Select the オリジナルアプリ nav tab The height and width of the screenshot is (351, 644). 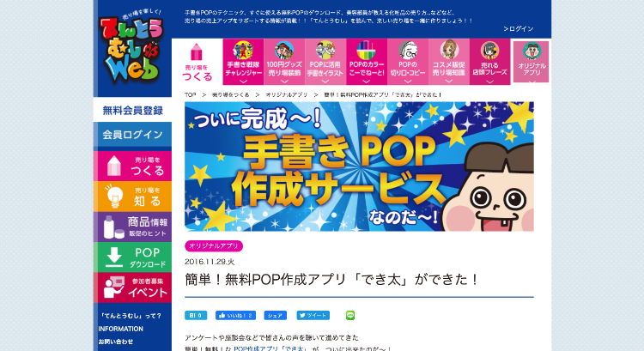pyautogui.click(x=531, y=62)
